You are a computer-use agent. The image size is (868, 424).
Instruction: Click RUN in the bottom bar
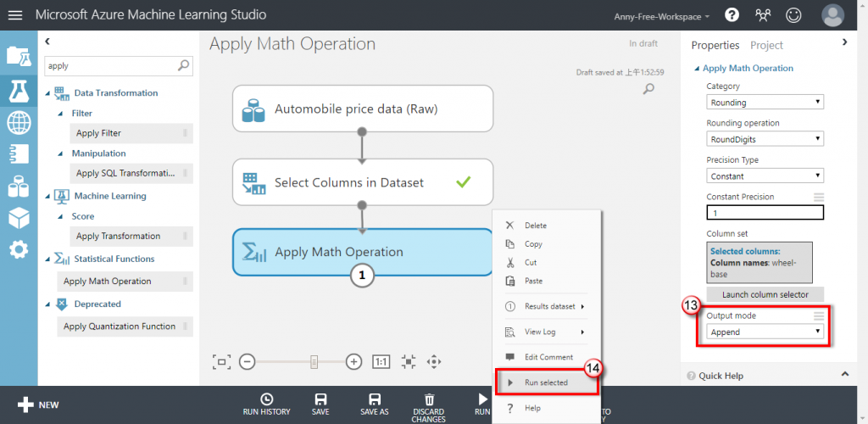(482, 404)
